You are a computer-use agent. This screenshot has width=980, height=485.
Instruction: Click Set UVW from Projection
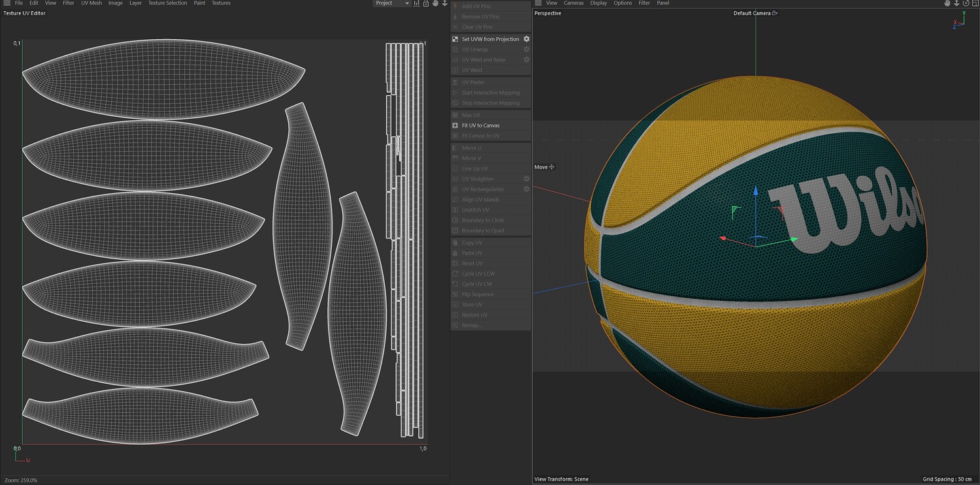[x=491, y=39]
